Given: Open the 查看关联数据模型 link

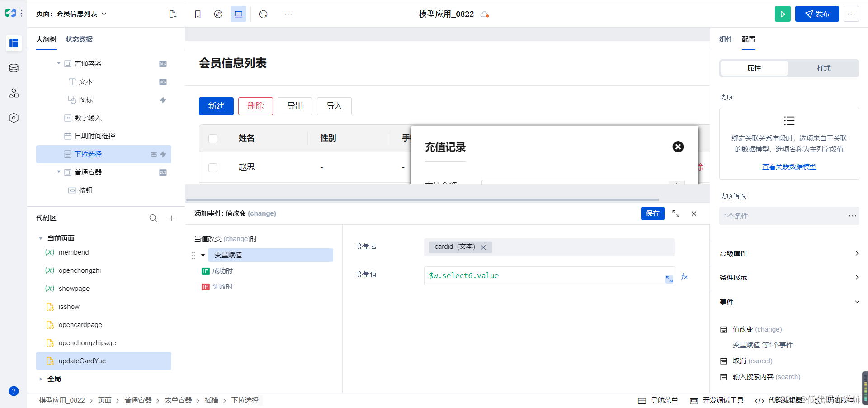Looking at the screenshot, I should pos(789,167).
